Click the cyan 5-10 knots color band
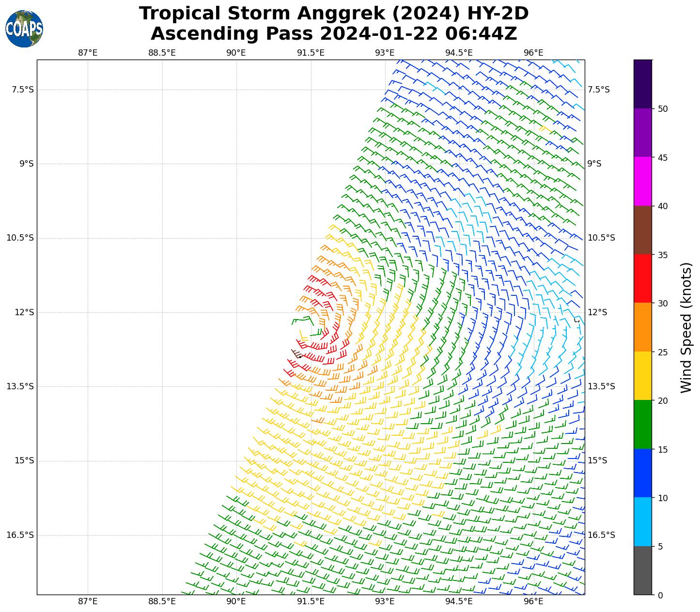 [x=643, y=522]
